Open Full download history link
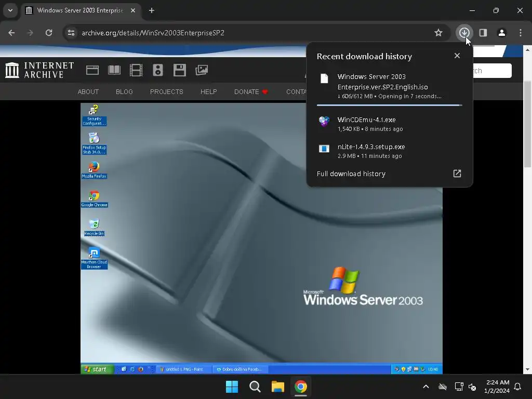Image resolution: width=532 pixels, height=399 pixels. tap(351, 174)
